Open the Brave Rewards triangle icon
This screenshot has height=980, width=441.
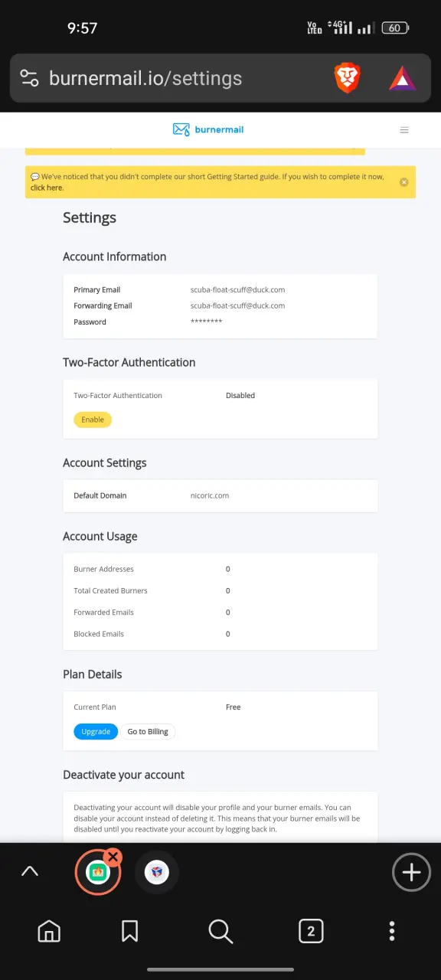[402, 78]
